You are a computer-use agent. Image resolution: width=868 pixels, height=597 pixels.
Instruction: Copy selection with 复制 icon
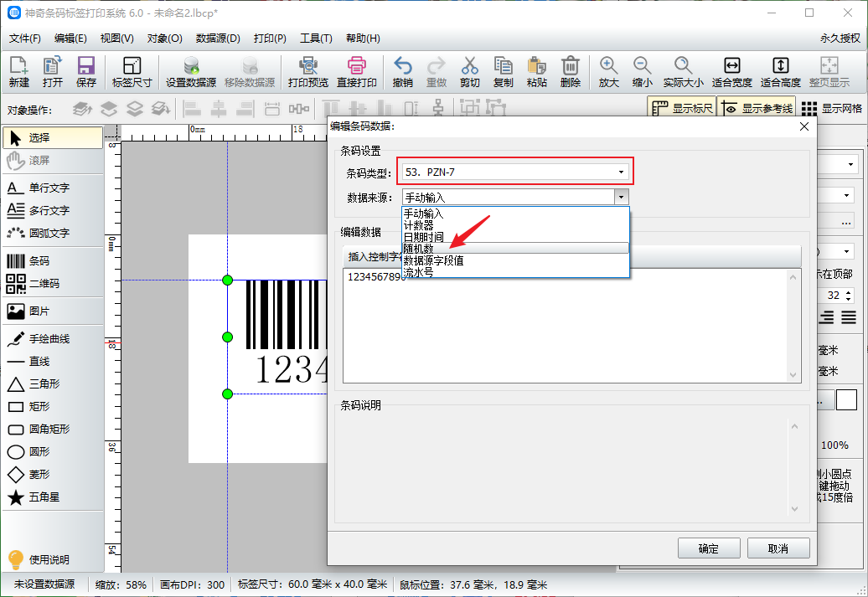(504, 72)
